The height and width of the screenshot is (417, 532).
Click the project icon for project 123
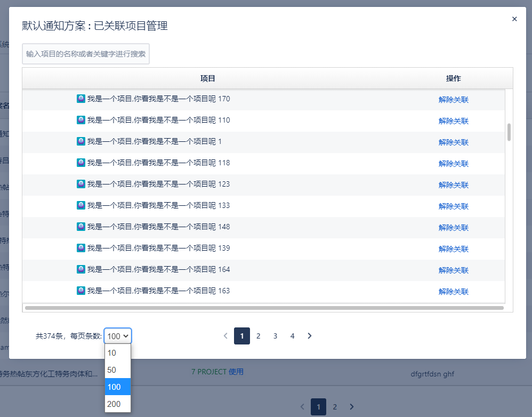tap(81, 184)
